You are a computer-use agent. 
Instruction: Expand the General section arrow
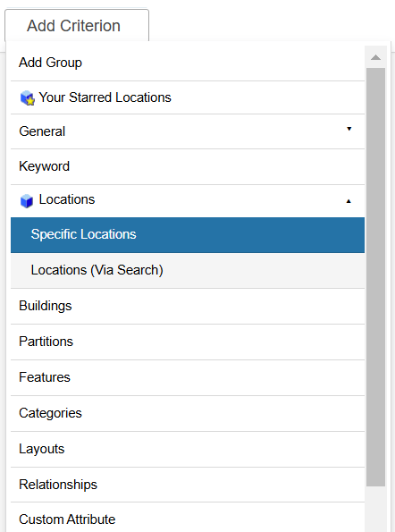click(x=349, y=129)
